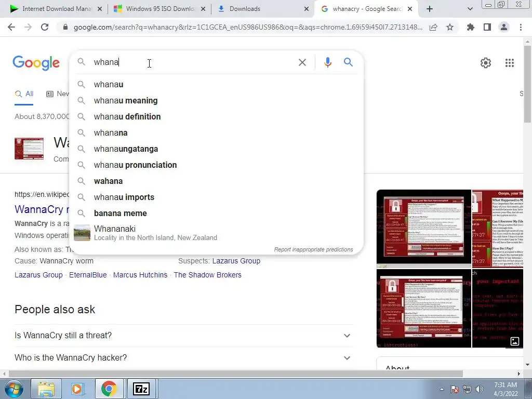Close the whanacry Google Search tab
The height and width of the screenshot is (399, 532).
pyautogui.click(x=410, y=9)
